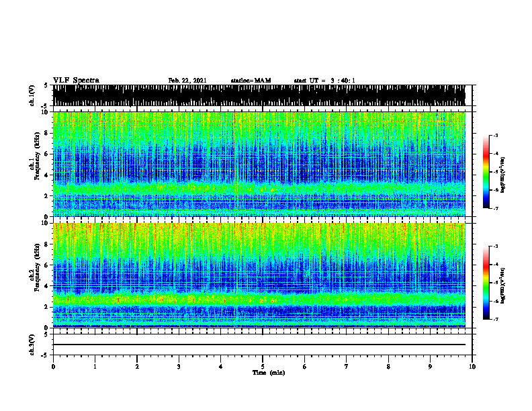Click the ch.3 flat voltage trace line
Screen dimensions: 532x411
259,345
